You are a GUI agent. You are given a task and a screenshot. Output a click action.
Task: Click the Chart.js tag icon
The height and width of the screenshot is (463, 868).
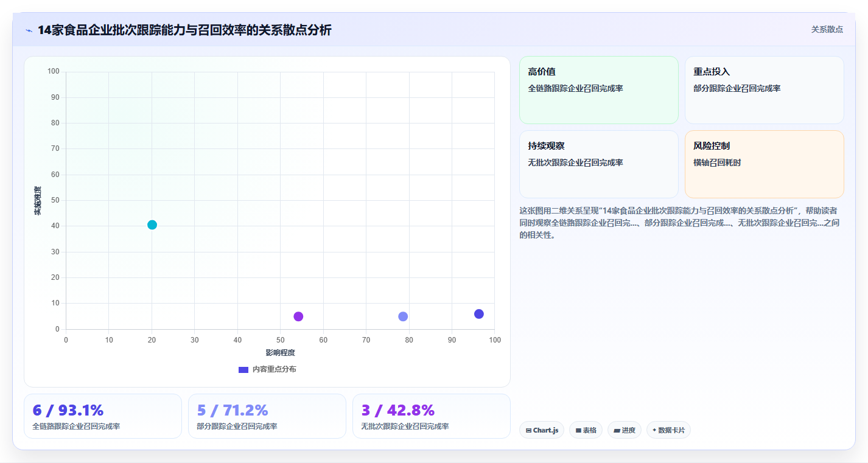coord(529,430)
